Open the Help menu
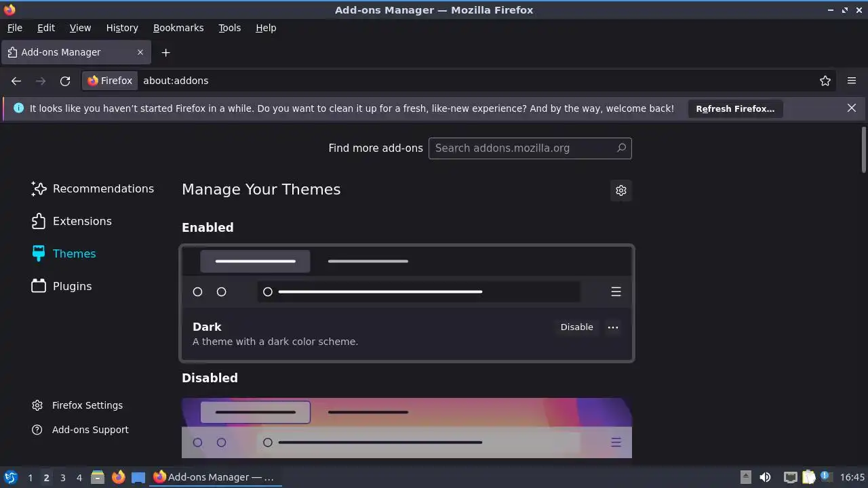This screenshot has height=488, width=868. point(266,28)
